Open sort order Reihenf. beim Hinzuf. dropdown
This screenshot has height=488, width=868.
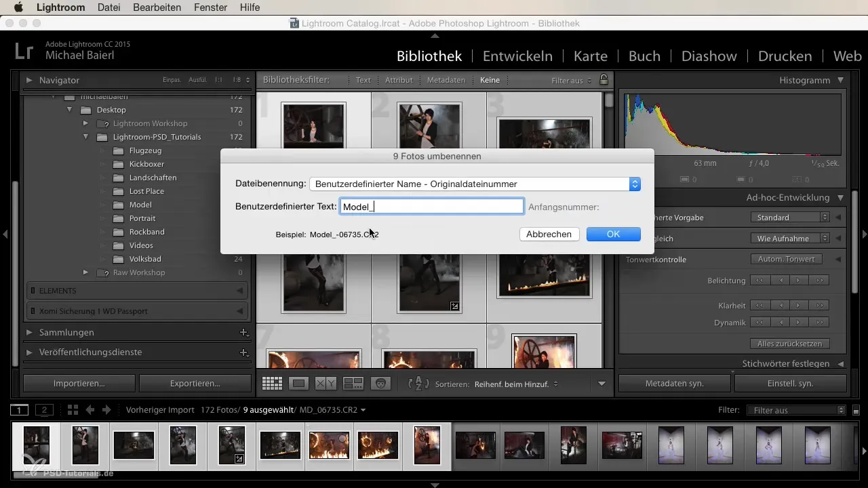click(x=516, y=384)
